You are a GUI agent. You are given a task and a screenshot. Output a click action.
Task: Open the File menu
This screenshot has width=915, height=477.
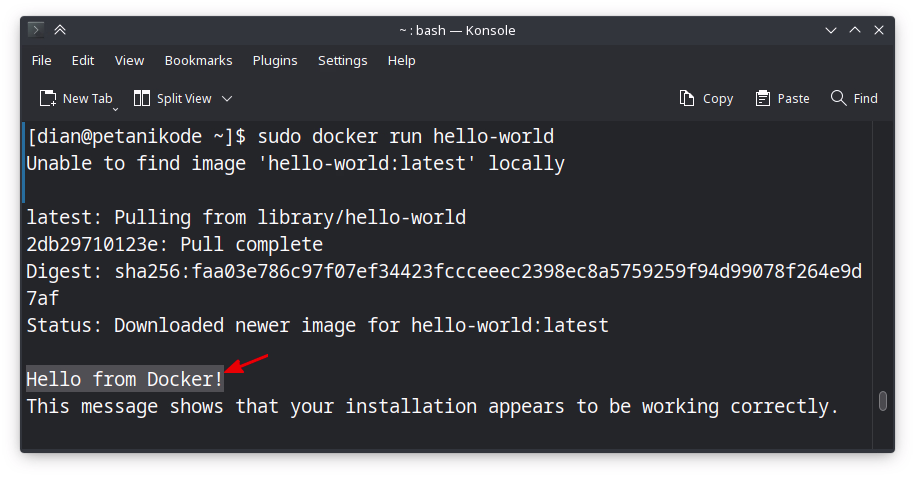point(41,61)
